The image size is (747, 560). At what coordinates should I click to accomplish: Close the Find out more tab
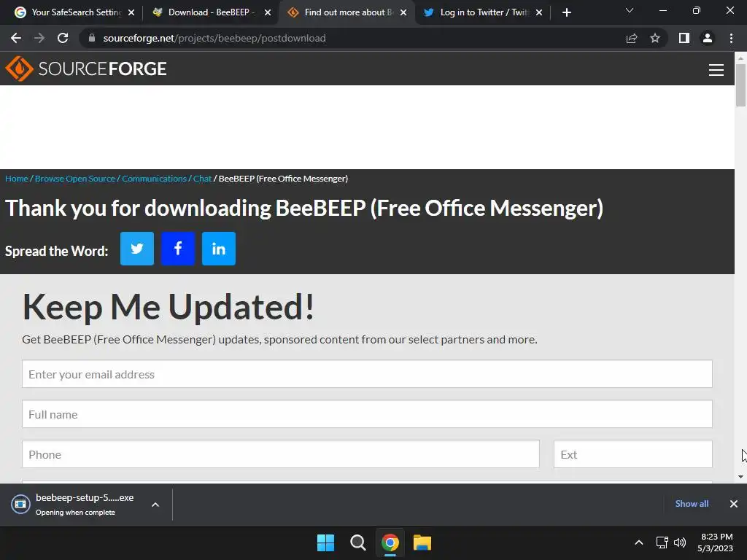403,13
